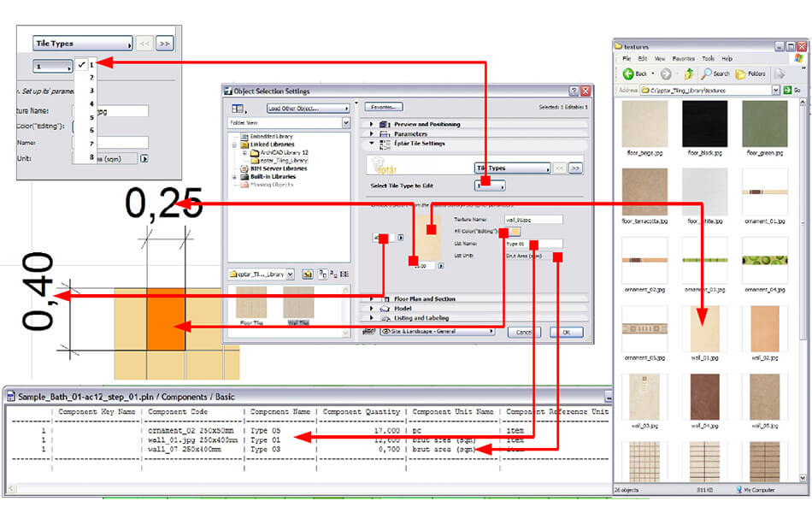Select the eptar_Tiling_Library folder

pos(284,161)
